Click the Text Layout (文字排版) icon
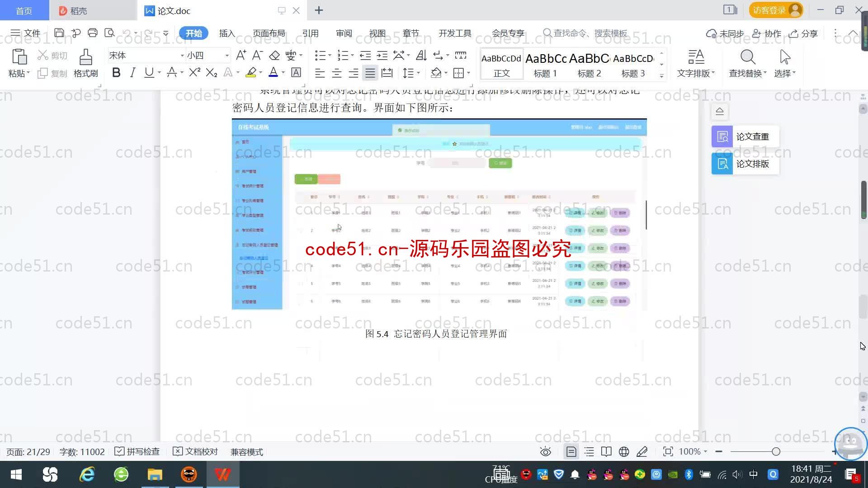Screen dimensions: 868x488 tap(696, 63)
